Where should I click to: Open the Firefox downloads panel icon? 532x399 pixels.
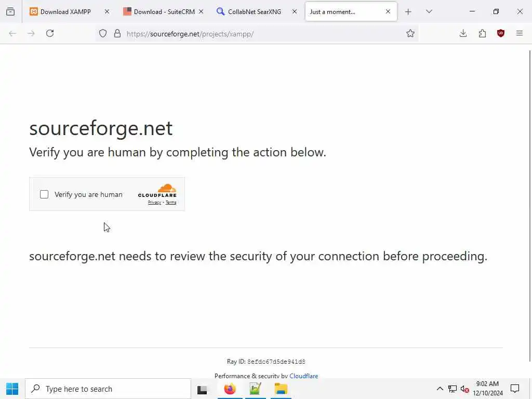(x=463, y=33)
